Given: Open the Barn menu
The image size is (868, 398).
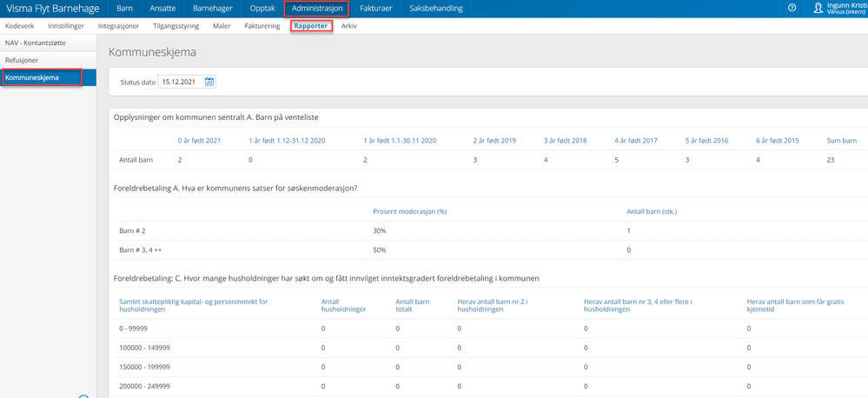Looking at the screenshot, I should 124,9.
